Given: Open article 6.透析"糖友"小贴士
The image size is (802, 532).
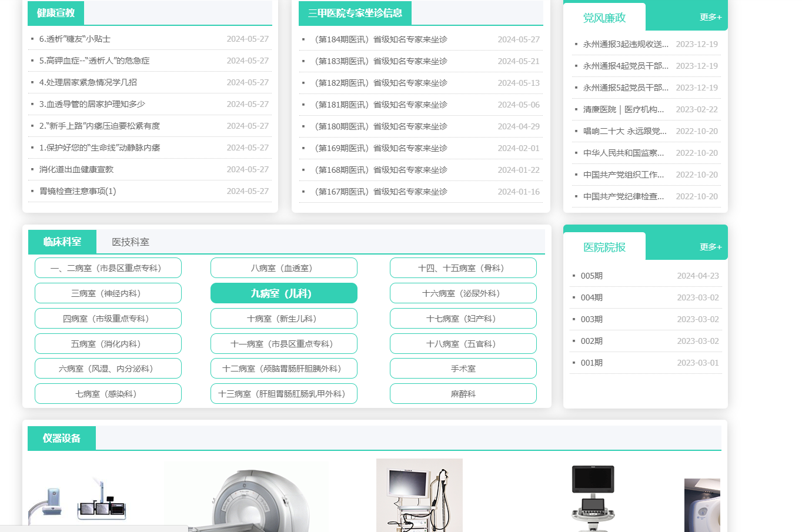Looking at the screenshot, I should [x=75, y=39].
